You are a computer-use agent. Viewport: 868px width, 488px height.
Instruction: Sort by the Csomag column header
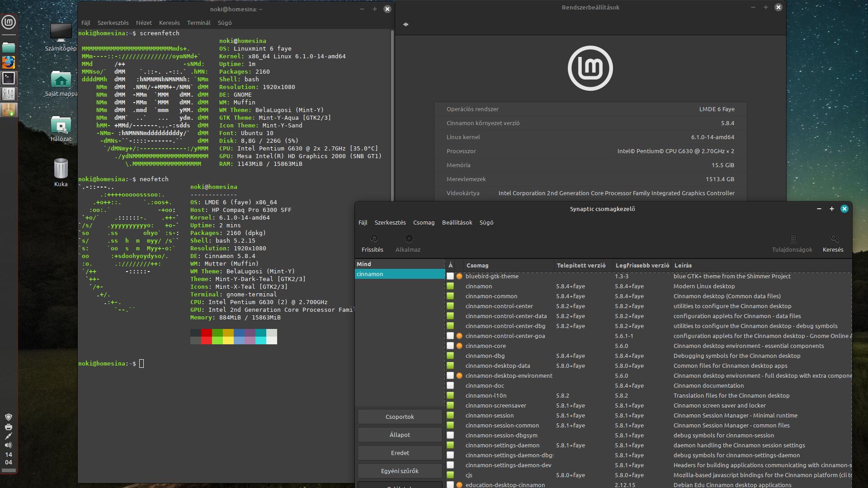[x=509, y=265]
